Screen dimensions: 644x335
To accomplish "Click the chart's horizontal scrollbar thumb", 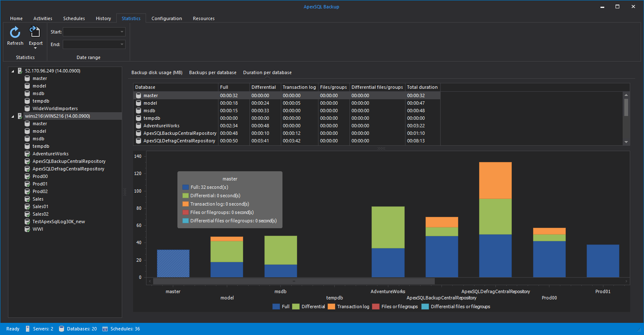I will click(294, 281).
